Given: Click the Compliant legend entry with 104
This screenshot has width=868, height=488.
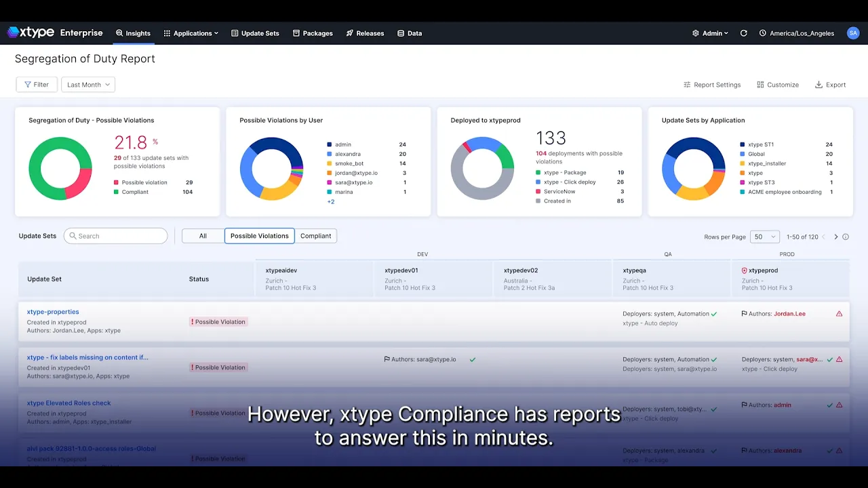Looking at the screenshot, I should tap(153, 192).
